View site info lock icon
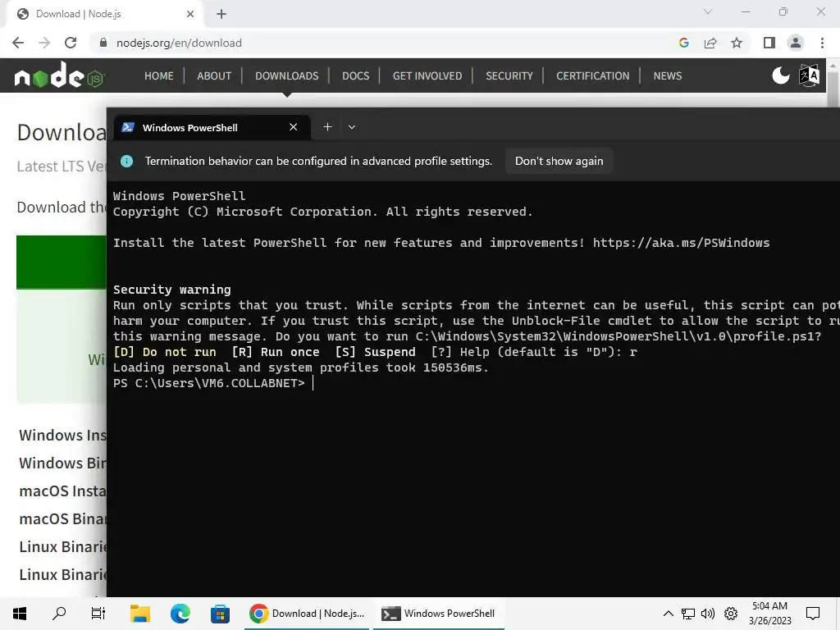The width and height of the screenshot is (840, 630). click(103, 43)
